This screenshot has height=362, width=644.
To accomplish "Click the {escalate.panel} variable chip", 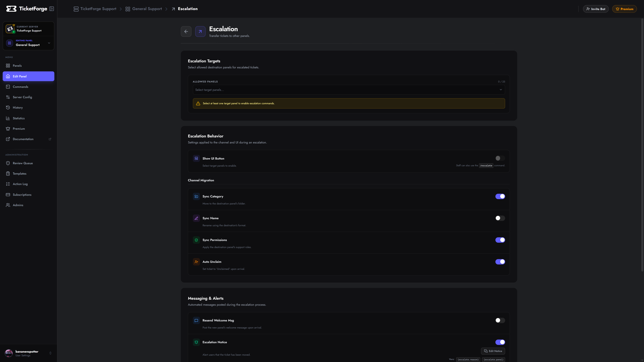I will [494, 360].
